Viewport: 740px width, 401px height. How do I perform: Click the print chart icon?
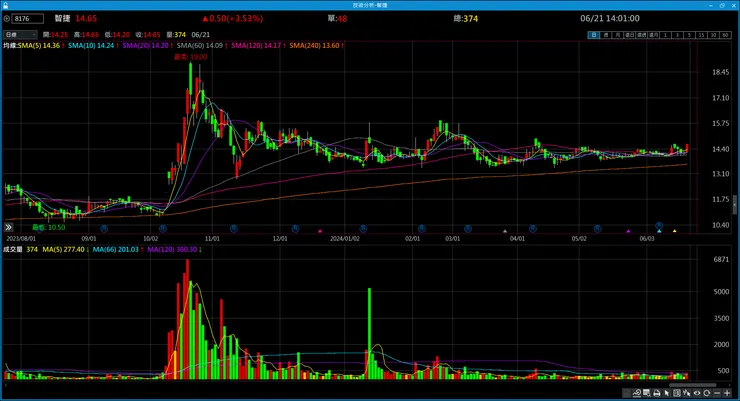click(656, 393)
